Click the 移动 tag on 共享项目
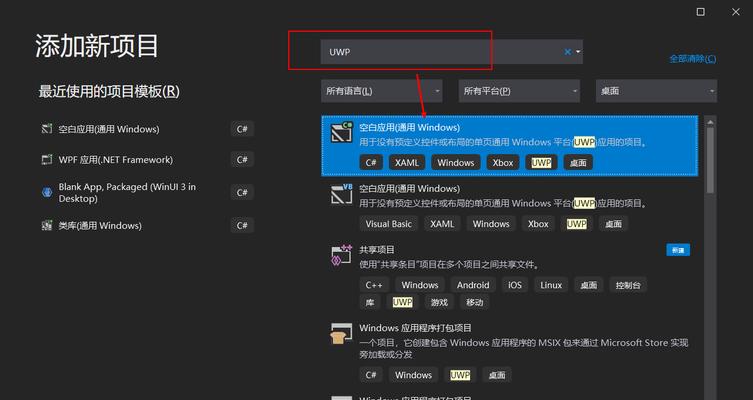Viewport: 753px width, 400px height. coord(474,302)
